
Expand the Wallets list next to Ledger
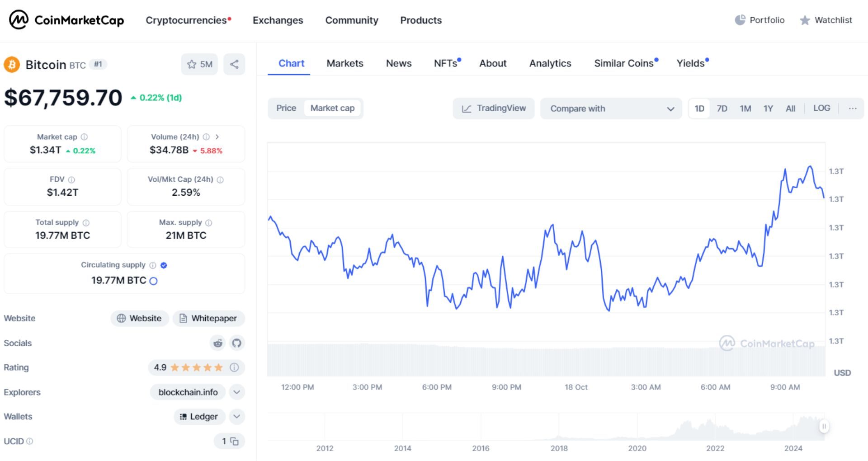pos(236,416)
